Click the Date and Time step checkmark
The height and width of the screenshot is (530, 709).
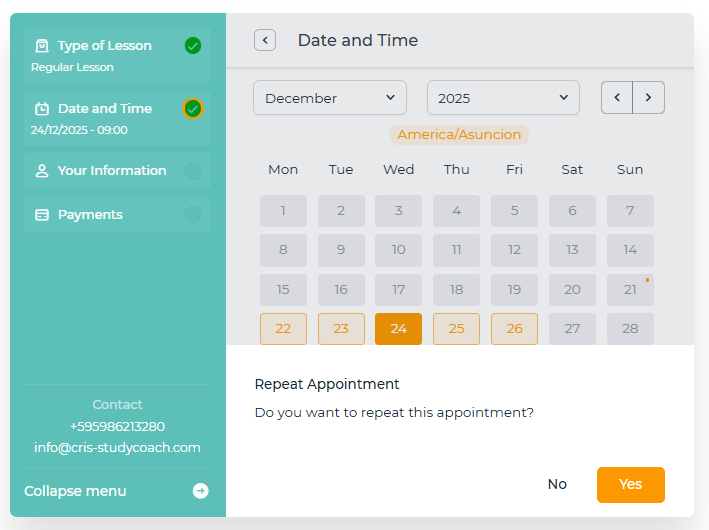(x=193, y=109)
